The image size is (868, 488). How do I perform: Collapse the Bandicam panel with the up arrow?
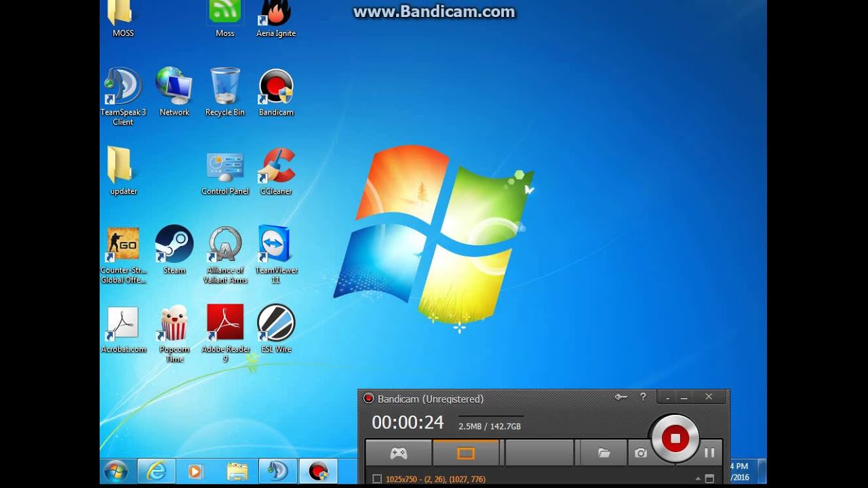coord(698,479)
